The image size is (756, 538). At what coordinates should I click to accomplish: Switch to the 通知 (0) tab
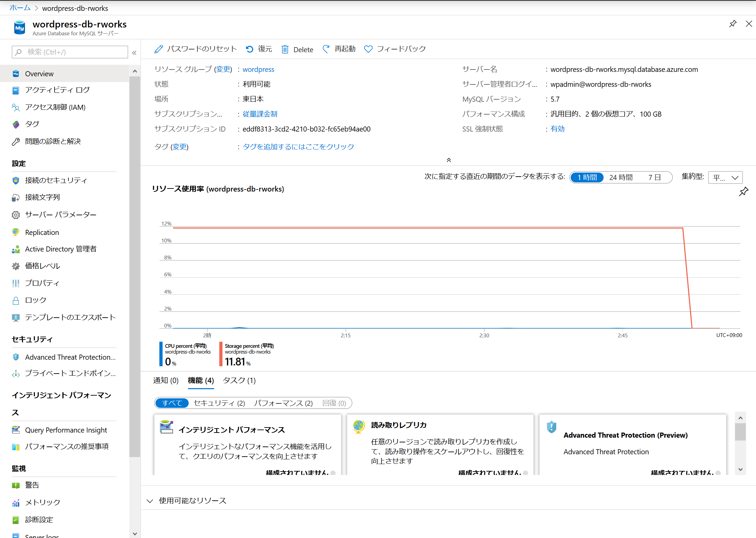coord(166,380)
